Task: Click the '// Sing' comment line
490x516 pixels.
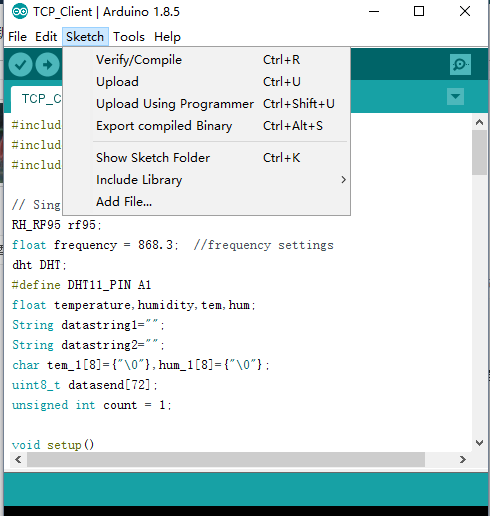Action: (x=36, y=205)
